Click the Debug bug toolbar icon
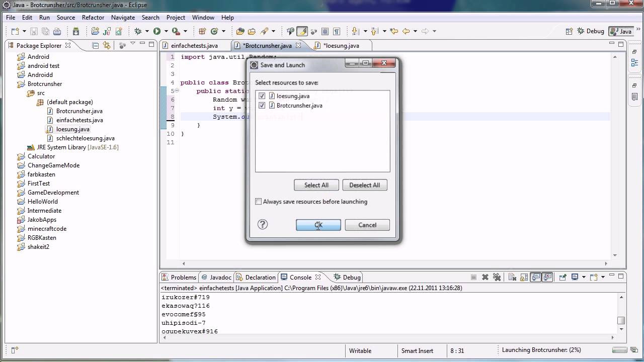 (137, 31)
